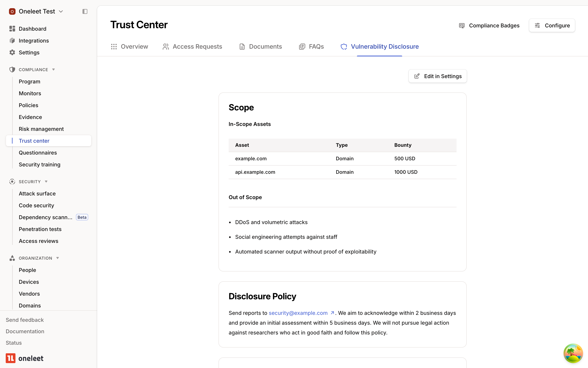This screenshot has height=368, width=588.
Task: Click the Access Requests people icon
Action: pos(166,46)
